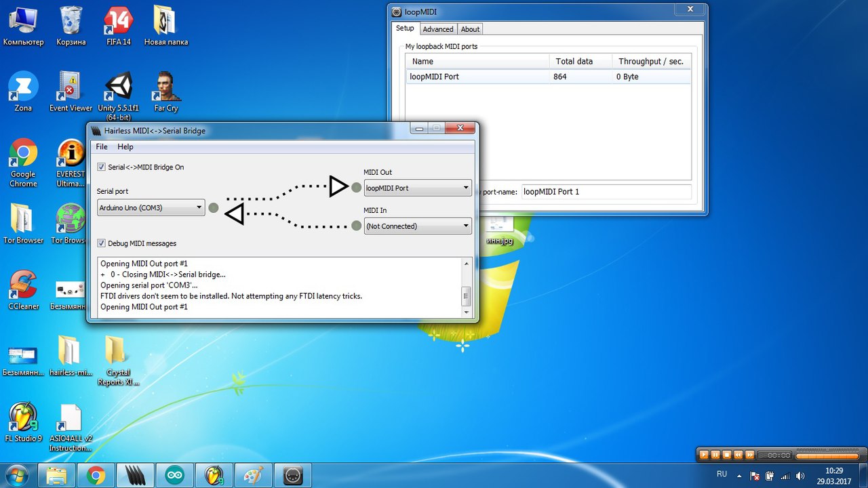Open Google Chrome from the taskbar

[x=96, y=476]
